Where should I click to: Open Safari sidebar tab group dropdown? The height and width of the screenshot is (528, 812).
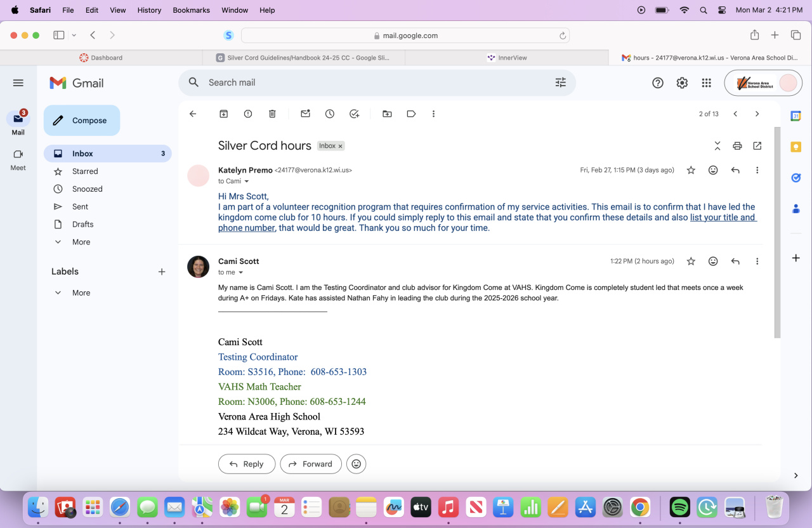point(74,36)
